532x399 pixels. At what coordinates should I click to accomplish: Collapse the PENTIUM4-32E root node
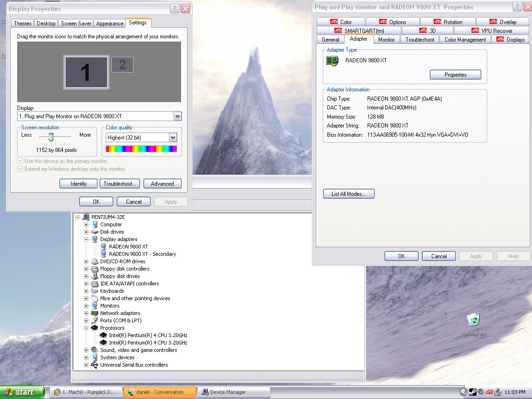click(x=78, y=217)
